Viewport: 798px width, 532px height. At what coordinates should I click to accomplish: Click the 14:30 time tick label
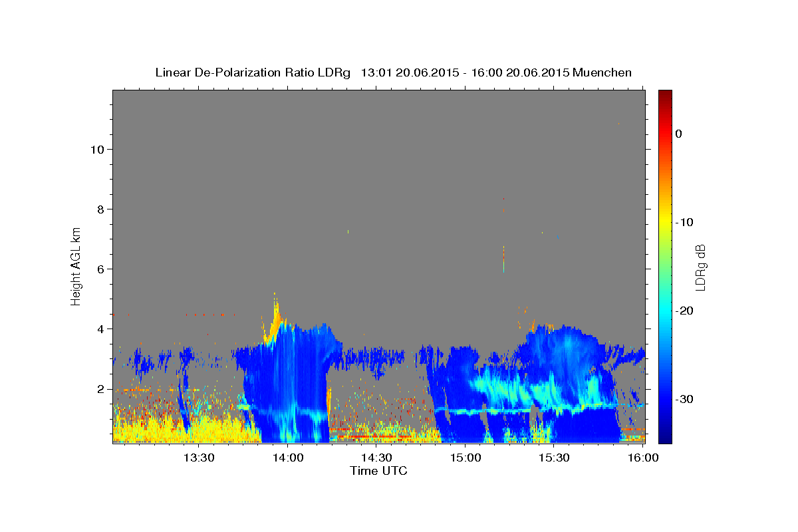(x=376, y=458)
